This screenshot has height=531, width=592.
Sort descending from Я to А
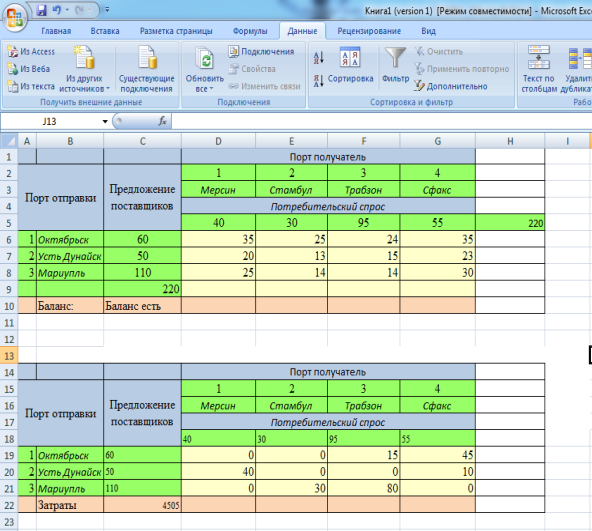pos(318,80)
